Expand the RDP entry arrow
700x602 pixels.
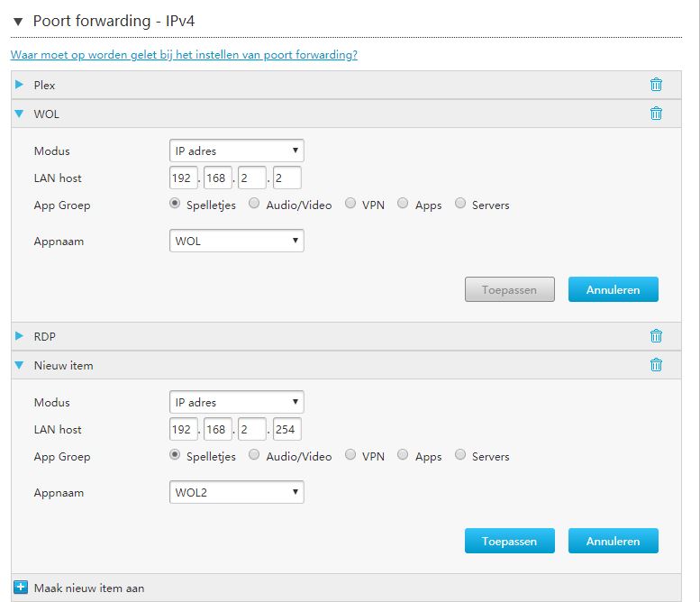click(x=19, y=336)
